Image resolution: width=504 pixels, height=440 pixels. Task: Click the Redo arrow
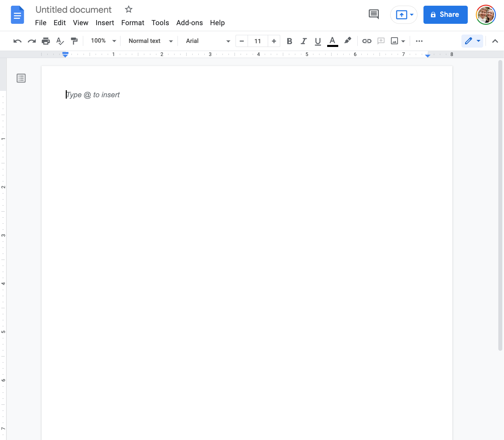point(32,41)
